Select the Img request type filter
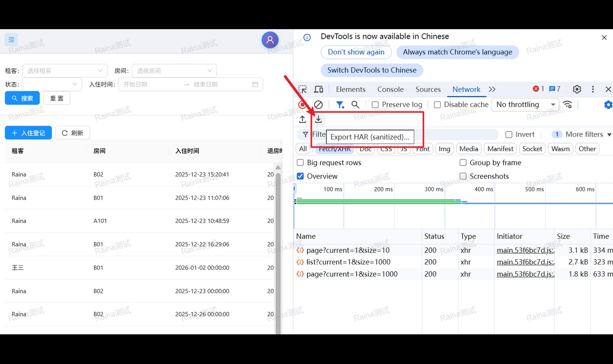 [444, 149]
